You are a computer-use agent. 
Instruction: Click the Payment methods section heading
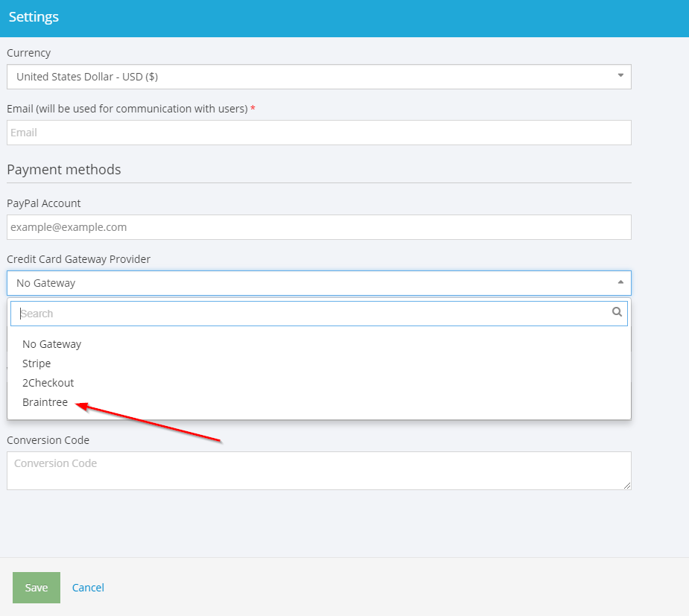click(x=64, y=170)
